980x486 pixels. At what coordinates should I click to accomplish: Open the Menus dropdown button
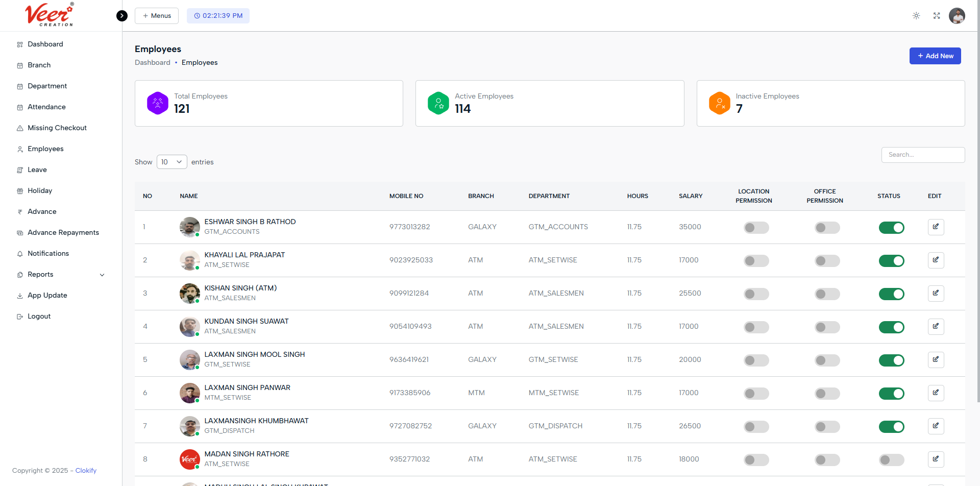157,16
